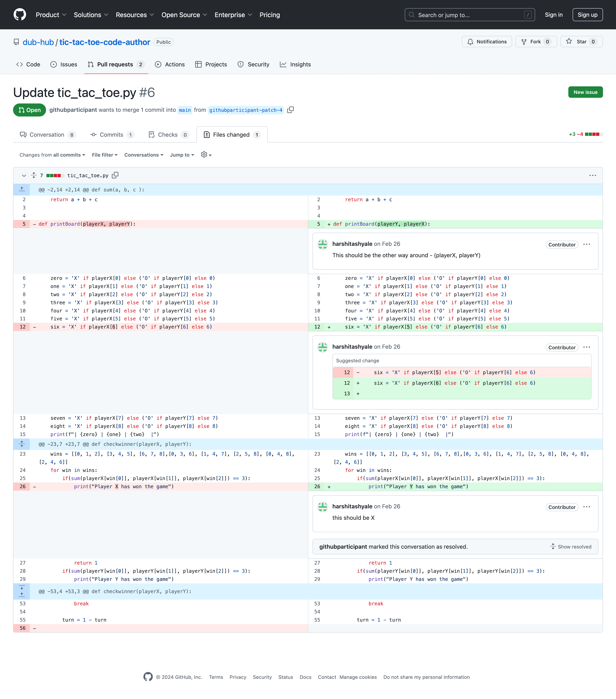This screenshot has height=699, width=616.
Task: Click harshitashyale avatar on first comment
Action: (x=322, y=244)
